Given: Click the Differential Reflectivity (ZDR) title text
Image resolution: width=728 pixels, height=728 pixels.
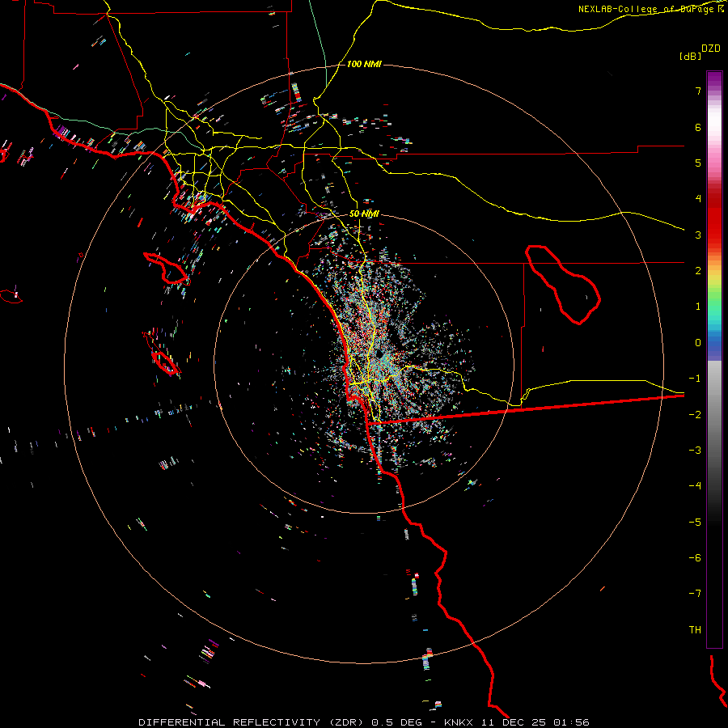Looking at the screenshot, I should point(252,722).
